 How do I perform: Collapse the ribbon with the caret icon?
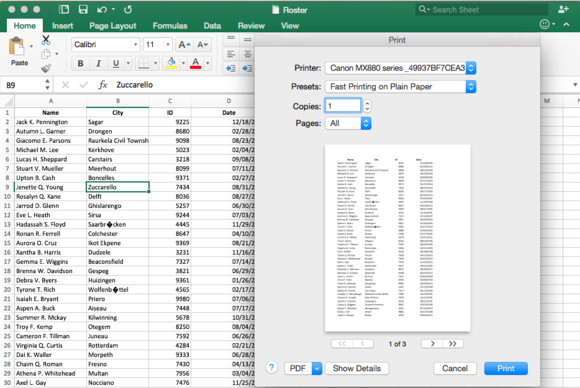[x=566, y=24]
